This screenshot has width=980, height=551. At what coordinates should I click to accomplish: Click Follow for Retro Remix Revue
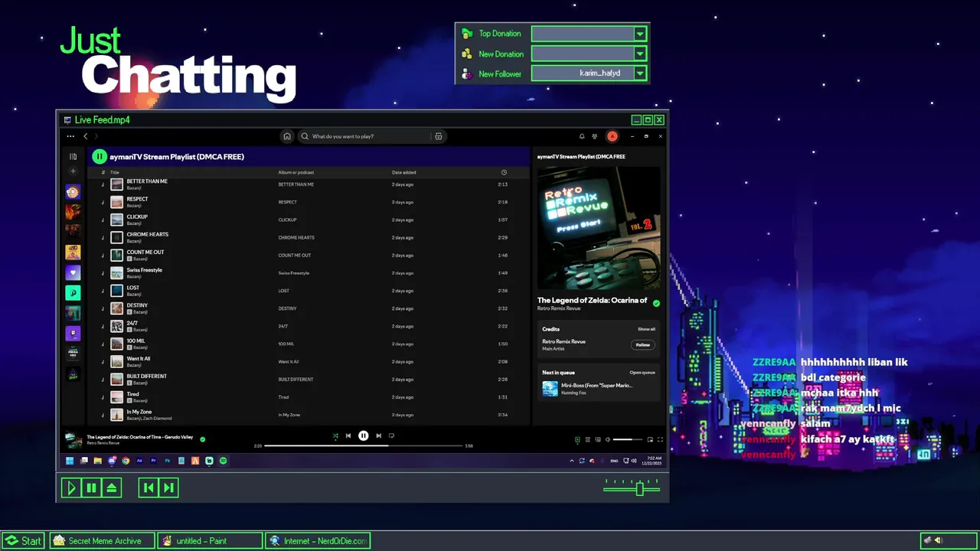pyautogui.click(x=643, y=344)
